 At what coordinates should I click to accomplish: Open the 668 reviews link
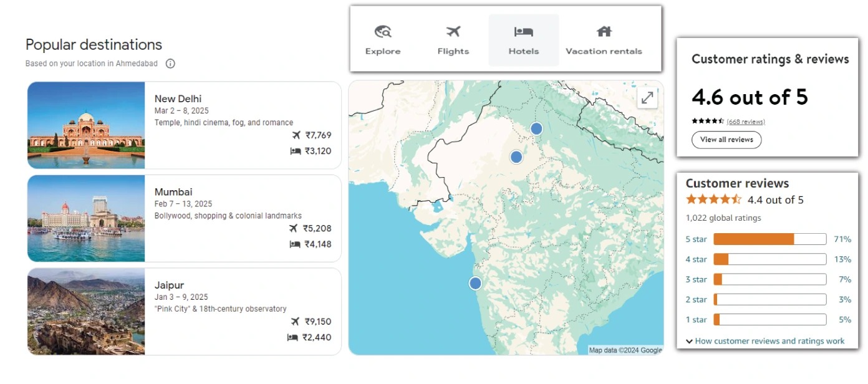(x=746, y=122)
